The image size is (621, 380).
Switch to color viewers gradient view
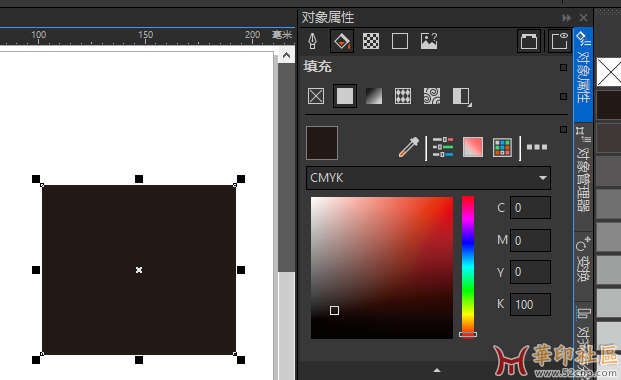pyautogui.click(x=473, y=147)
